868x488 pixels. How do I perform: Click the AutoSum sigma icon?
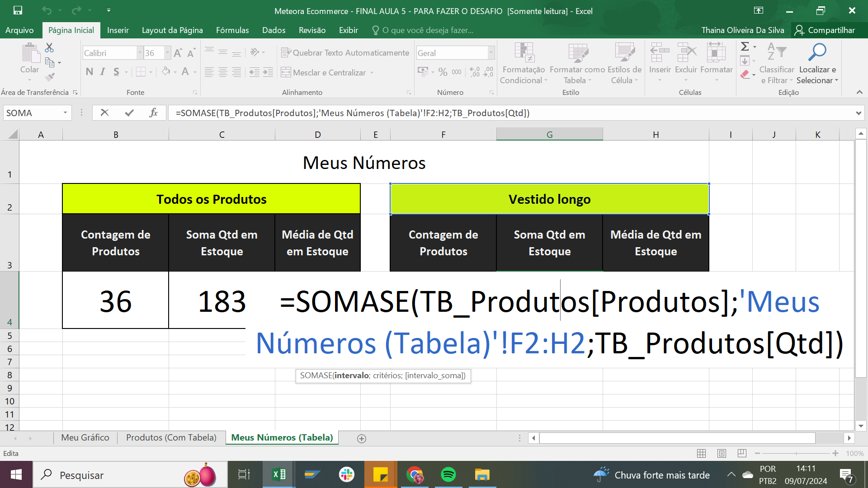pyautogui.click(x=745, y=46)
